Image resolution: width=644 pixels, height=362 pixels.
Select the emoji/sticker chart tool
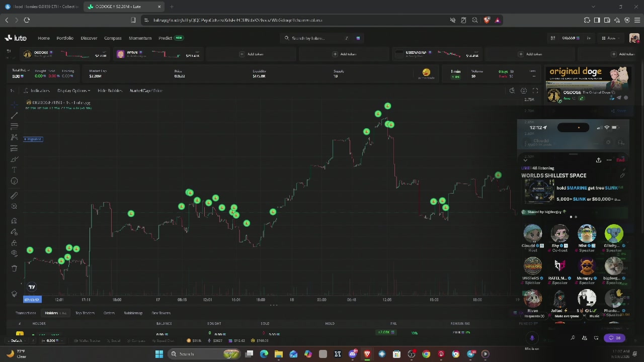pyautogui.click(x=14, y=181)
